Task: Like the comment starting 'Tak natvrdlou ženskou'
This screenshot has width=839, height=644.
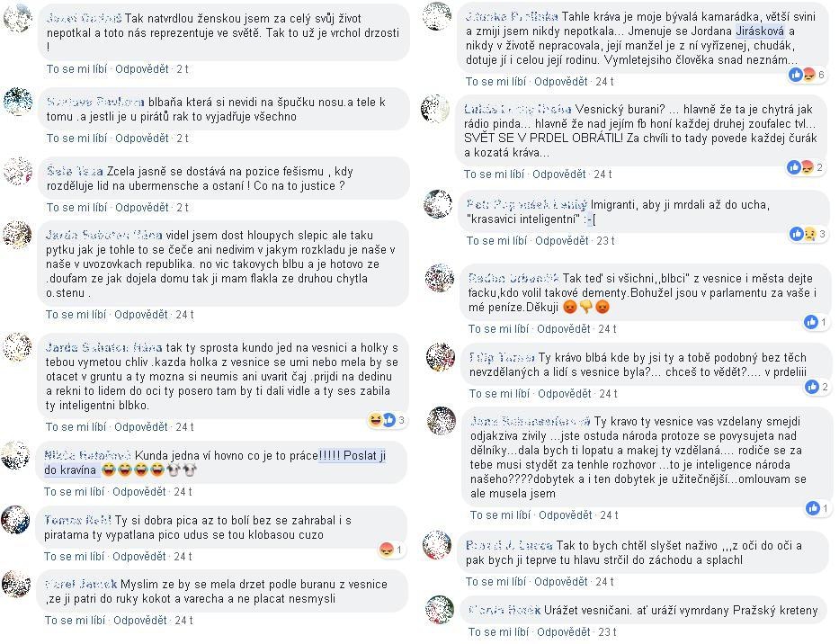Action: 77,69
